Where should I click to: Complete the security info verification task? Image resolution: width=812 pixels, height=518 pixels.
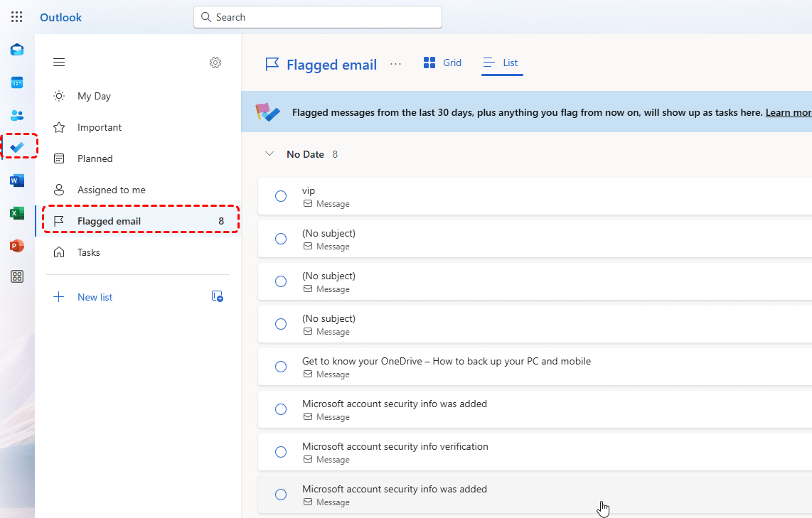(281, 452)
